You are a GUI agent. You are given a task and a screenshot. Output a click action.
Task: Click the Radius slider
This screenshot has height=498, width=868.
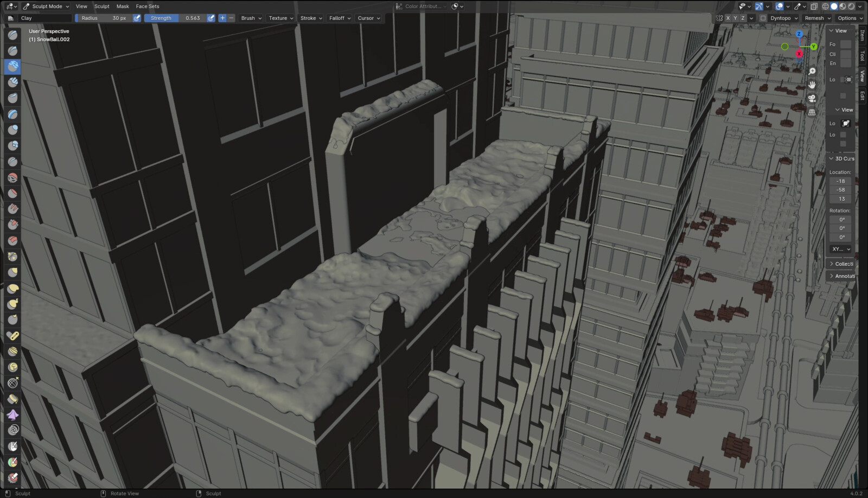(104, 18)
